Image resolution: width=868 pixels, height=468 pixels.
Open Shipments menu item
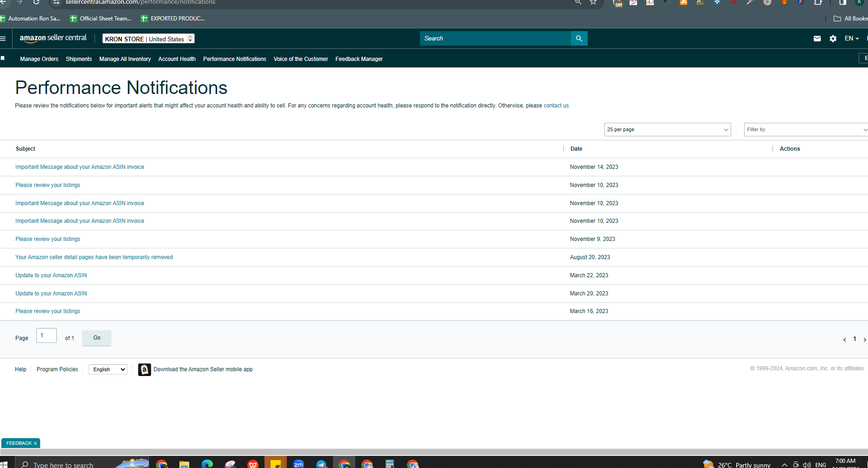79,59
